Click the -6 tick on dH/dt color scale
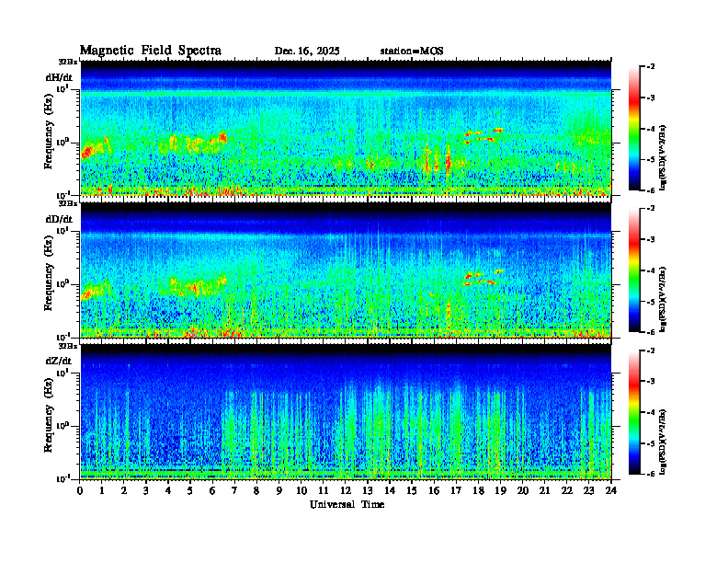 (x=652, y=190)
